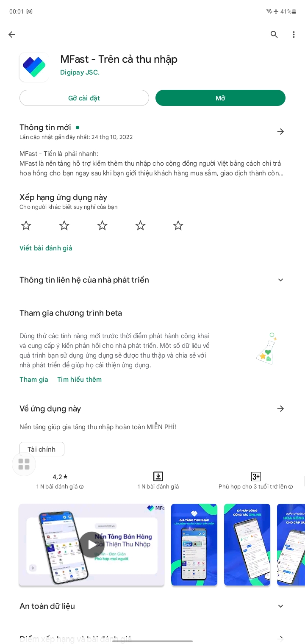Open the search icon

[x=274, y=35]
